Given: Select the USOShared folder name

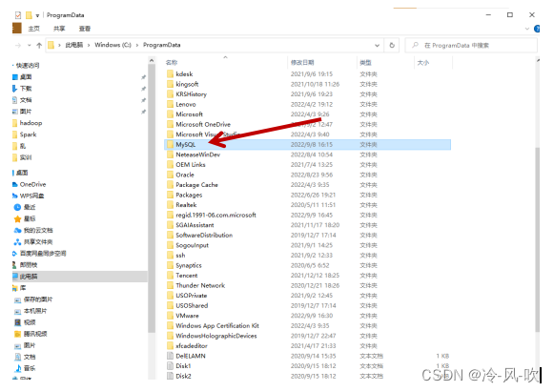Looking at the screenshot, I should (192, 305).
